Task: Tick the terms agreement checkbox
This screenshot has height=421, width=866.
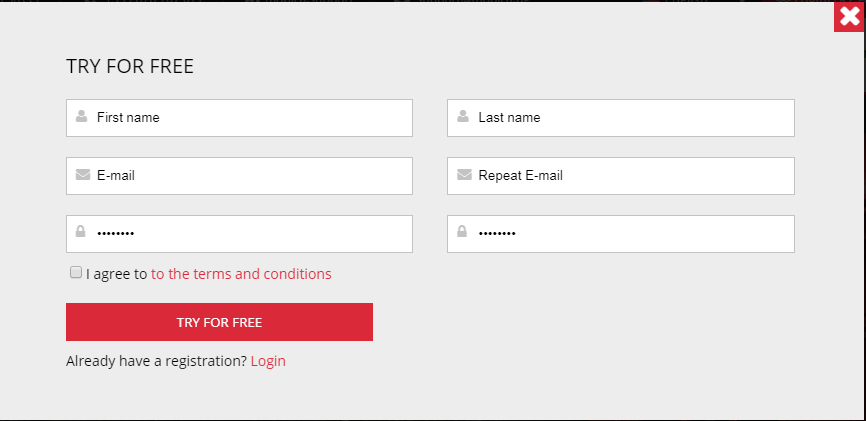Action: [76, 272]
